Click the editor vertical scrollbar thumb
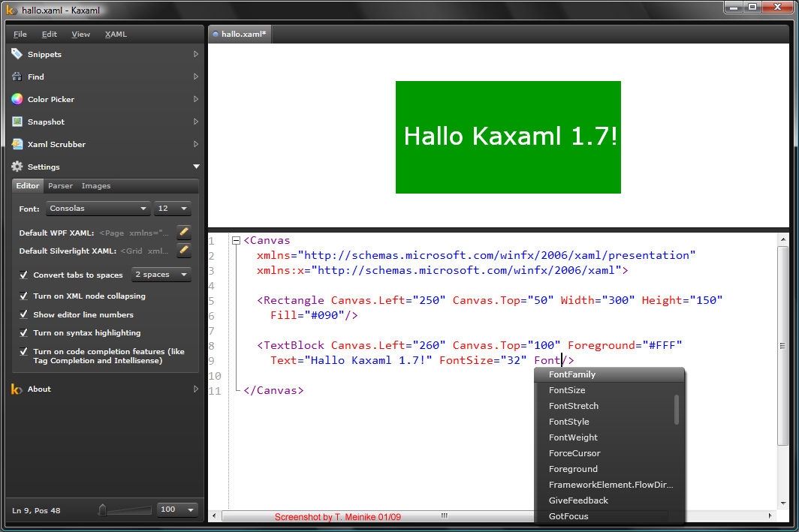Image resolution: width=799 pixels, height=532 pixels. [x=783, y=346]
